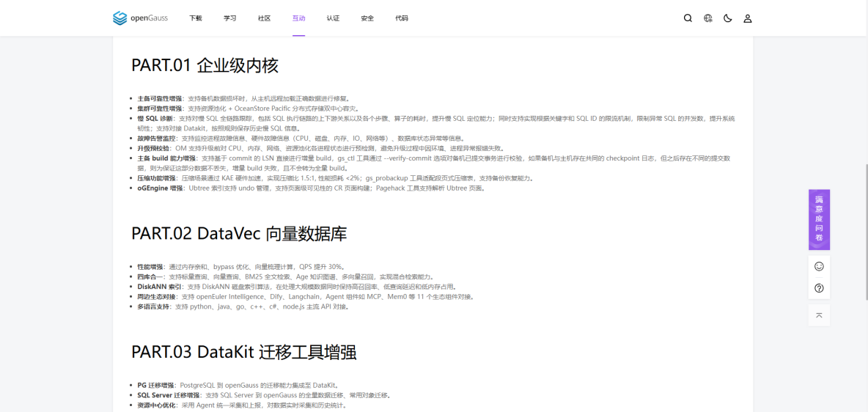The image size is (868, 412).
Task: Open the 下载 menu
Action: click(196, 18)
